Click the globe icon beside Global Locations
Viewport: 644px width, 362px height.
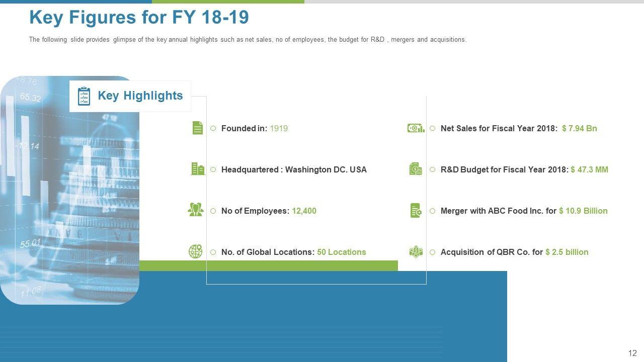(x=196, y=251)
